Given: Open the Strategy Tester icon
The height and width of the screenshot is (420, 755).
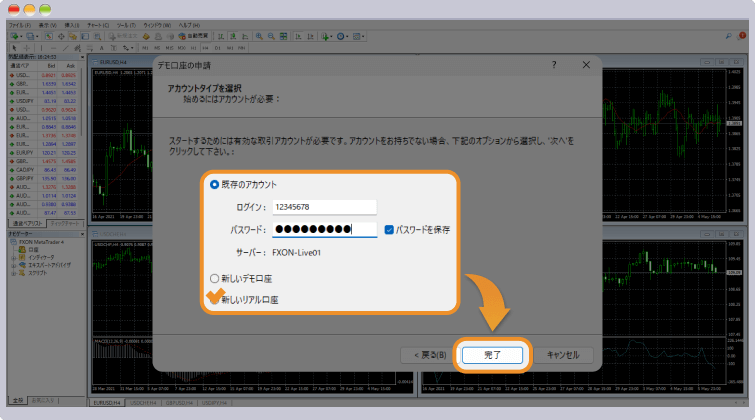Looking at the screenshot, I should pos(97,36).
